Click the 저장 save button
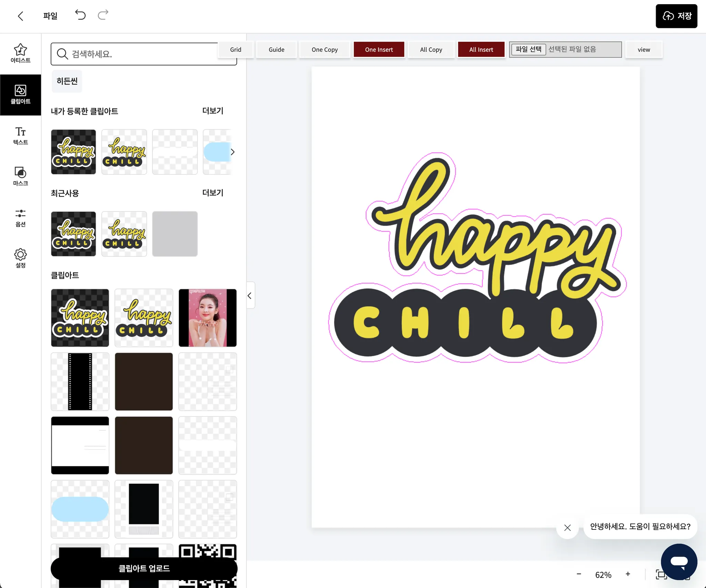This screenshot has height=588, width=706. (676, 16)
